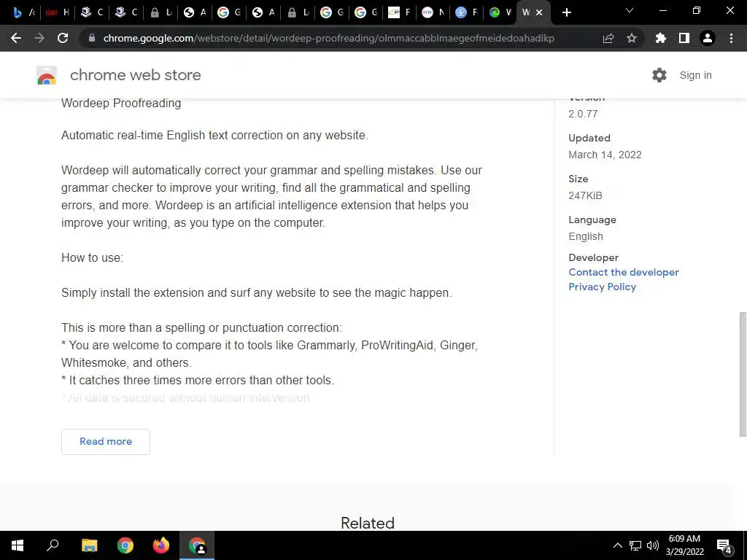747x560 pixels.
Task: Open File Explorer from taskbar
Action: click(89, 545)
